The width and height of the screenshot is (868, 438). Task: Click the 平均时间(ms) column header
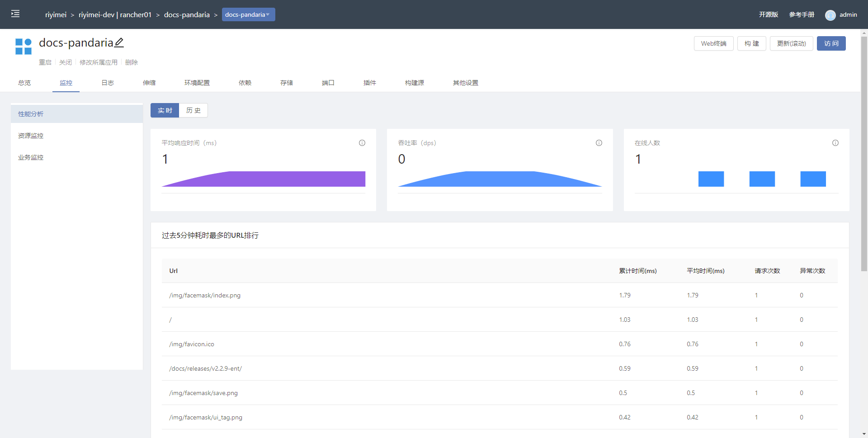coord(706,271)
